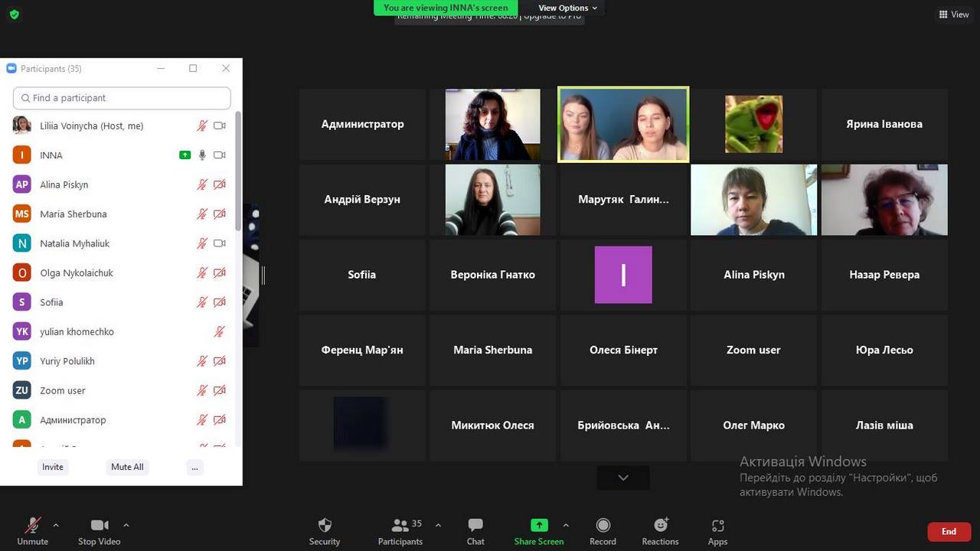Image resolution: width=980 pixels, height=551 pixels.
Task: Open the more options button in panel
Action: tap(194, 467)
